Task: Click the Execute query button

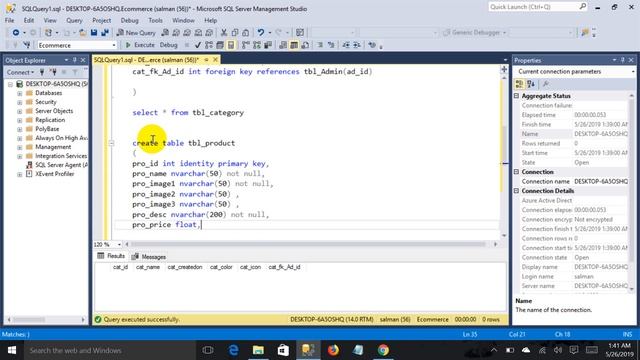Action: tap(140, 45)
